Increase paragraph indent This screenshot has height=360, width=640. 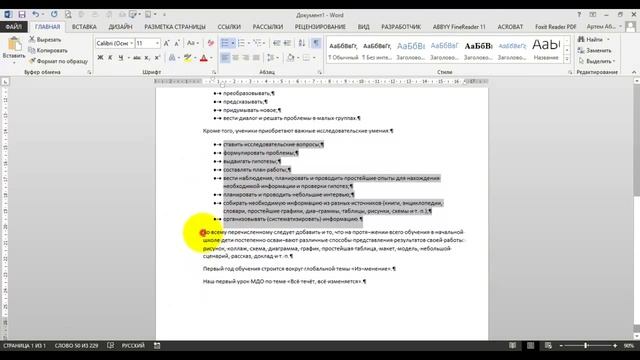coord(287,43)
